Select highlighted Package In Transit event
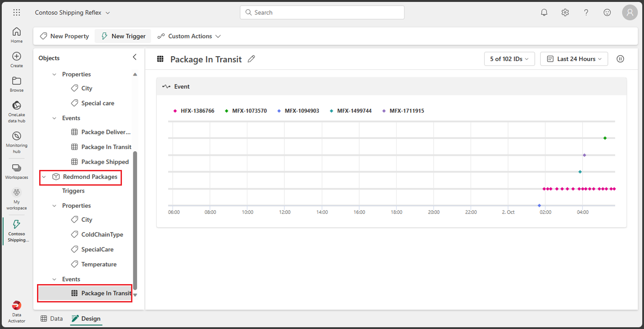Viewport: 644px width, 329px height. (x=85, y=293)
